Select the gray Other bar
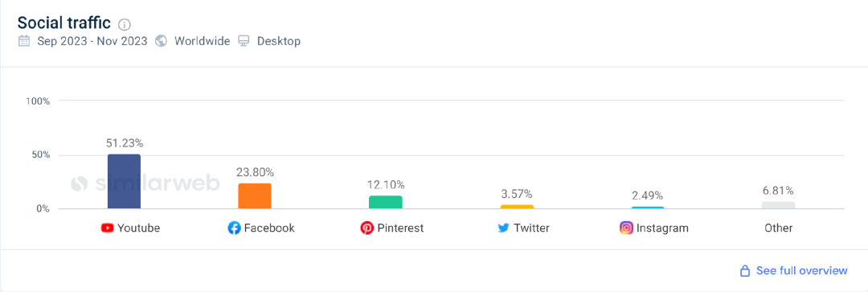868x292 pixels. 778,205
